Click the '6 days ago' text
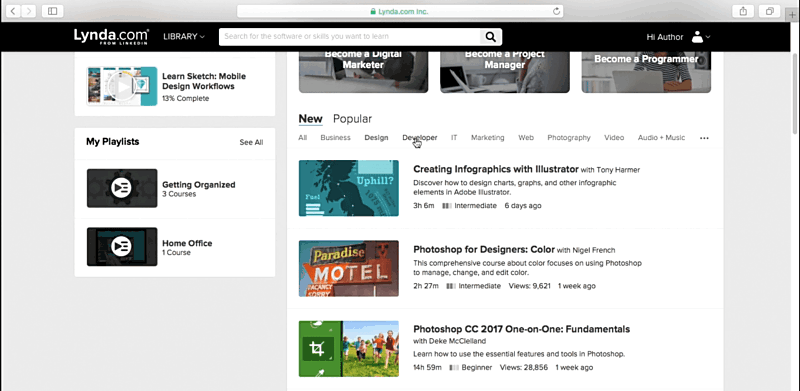 click(x=523, y=206)
